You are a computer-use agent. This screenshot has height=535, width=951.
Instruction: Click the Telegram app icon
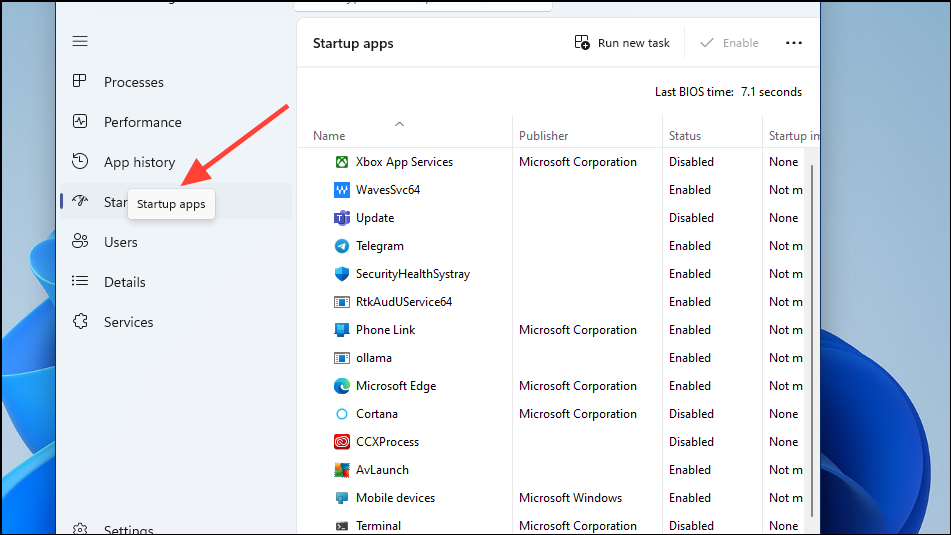point(342,246)
